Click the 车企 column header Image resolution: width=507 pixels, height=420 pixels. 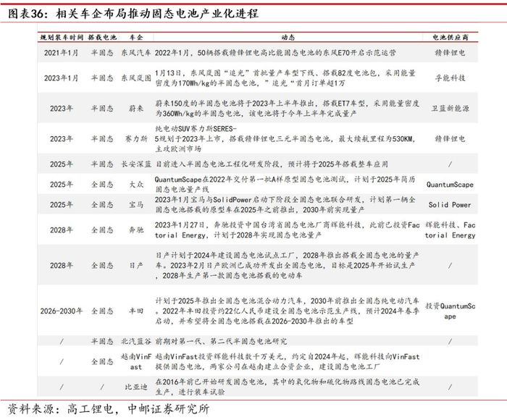click(136, 38)
